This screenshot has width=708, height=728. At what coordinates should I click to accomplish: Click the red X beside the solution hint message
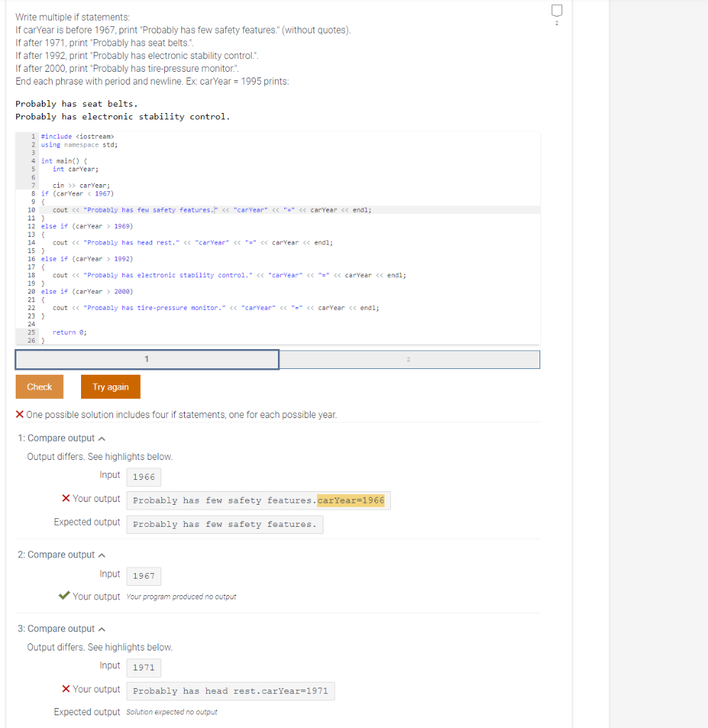(x=18, y=414)
